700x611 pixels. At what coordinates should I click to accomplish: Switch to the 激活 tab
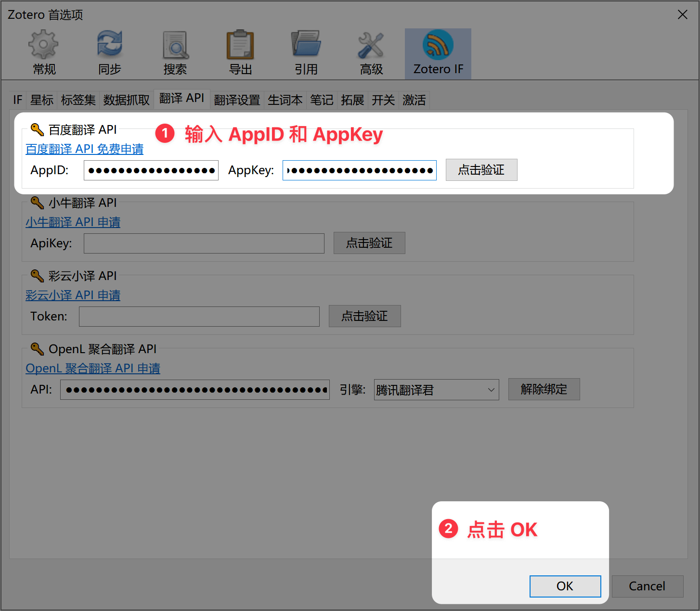[414, 100]
